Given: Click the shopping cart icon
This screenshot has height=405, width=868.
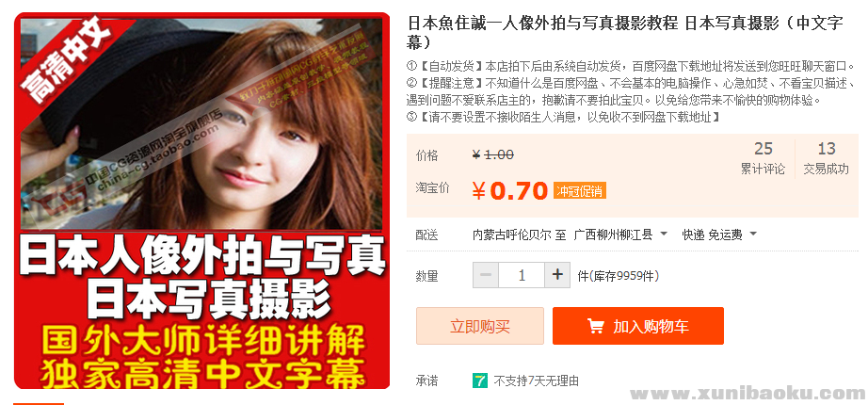Looking at the screenshot, I should pos(596,326).
